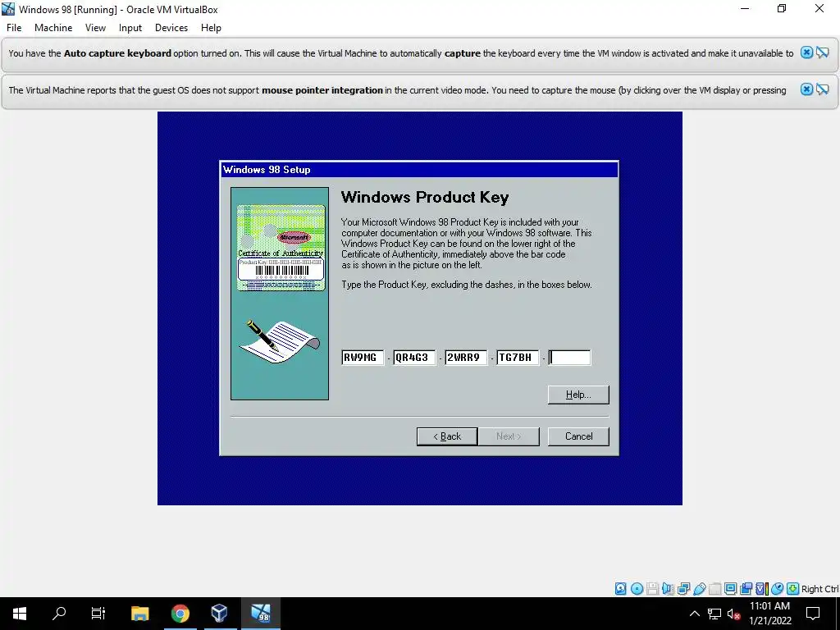
Task: Suppress the mouse pointer integration message permanently
Action: [x=822, y=89]
